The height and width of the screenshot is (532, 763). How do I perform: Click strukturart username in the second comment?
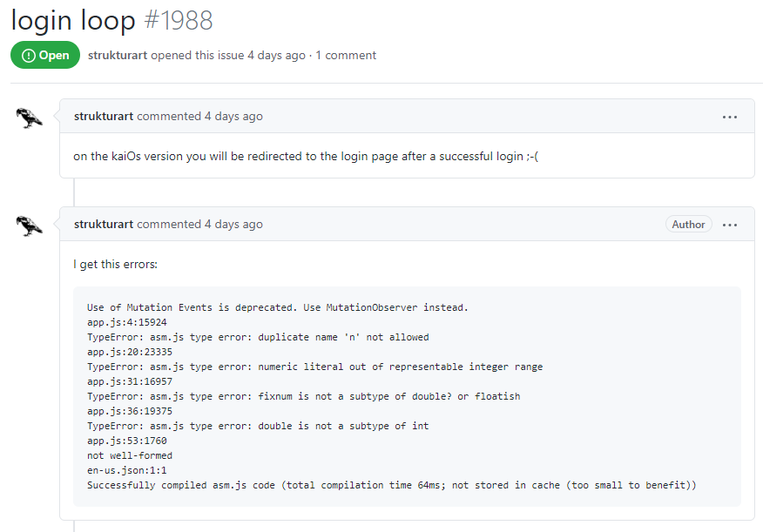104,225
